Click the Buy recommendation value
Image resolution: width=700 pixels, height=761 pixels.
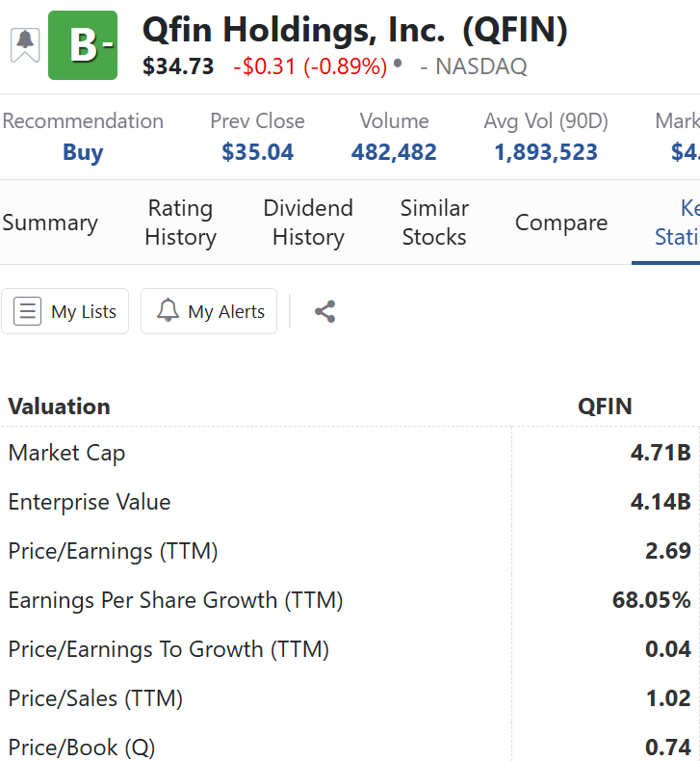point(83,152)
